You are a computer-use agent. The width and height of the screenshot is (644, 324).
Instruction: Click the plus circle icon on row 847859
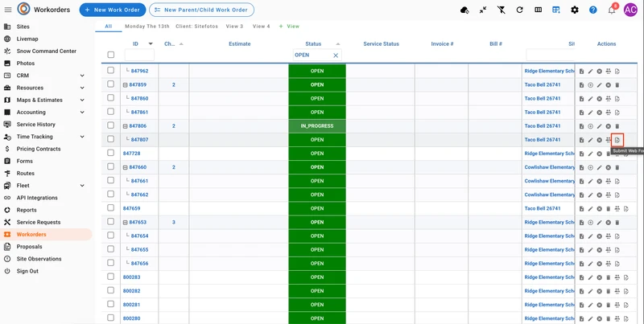click(590, 85)
